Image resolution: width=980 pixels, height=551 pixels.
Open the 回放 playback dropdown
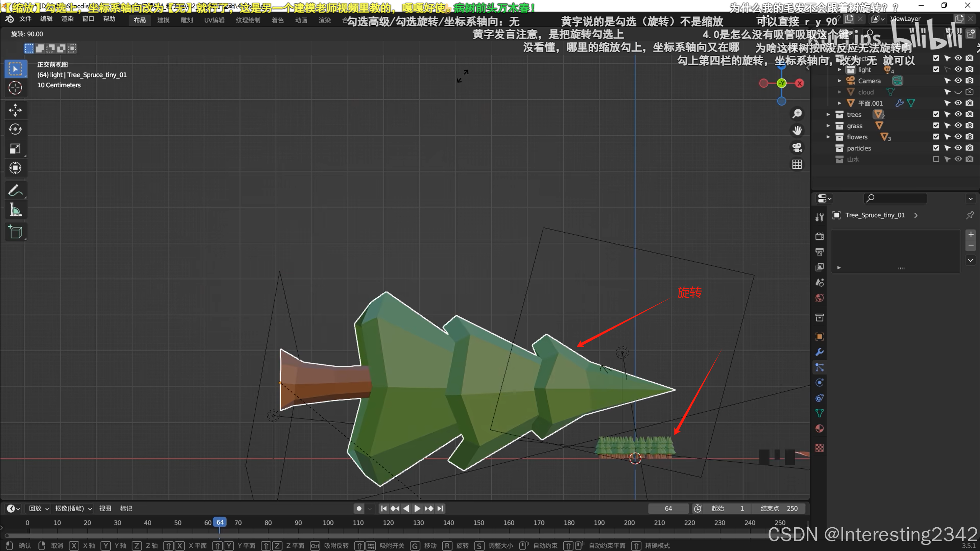39,509
